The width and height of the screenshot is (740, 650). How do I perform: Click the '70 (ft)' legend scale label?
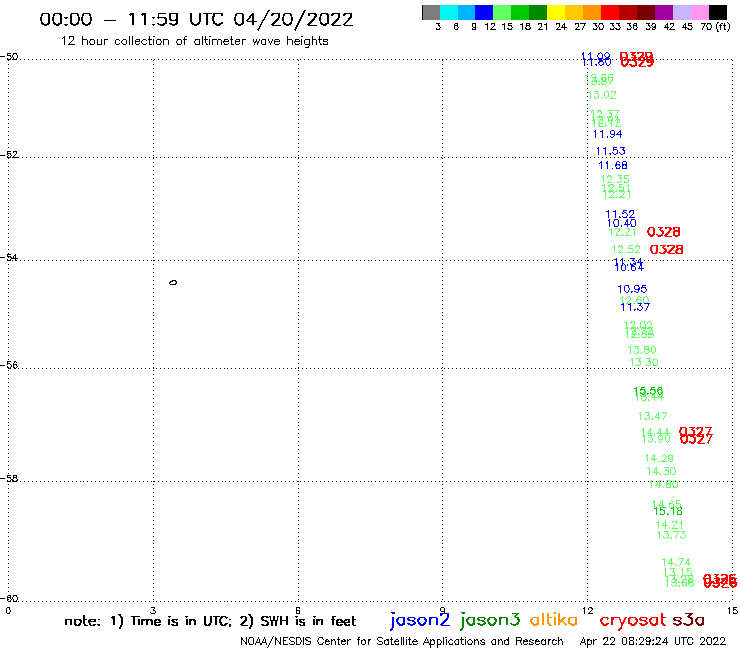point(715,27)
